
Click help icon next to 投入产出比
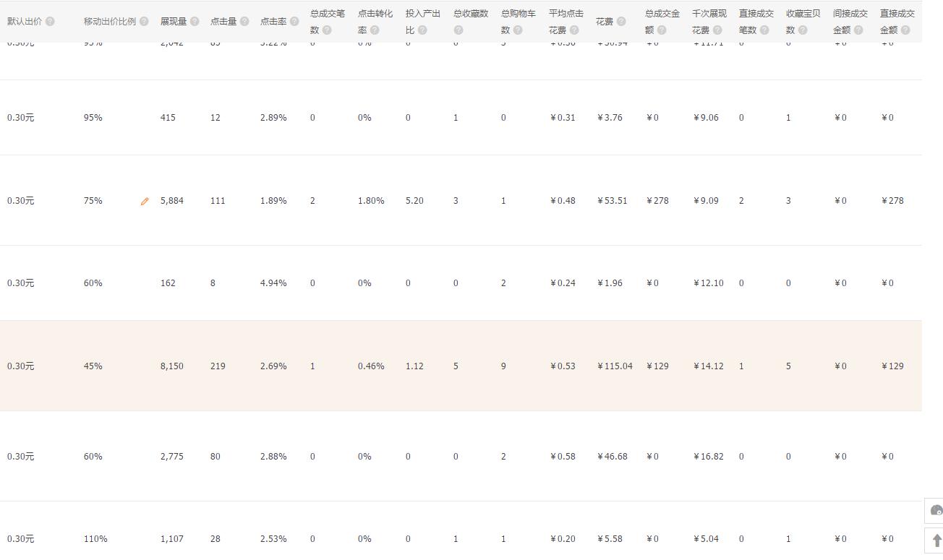(422, 30)
